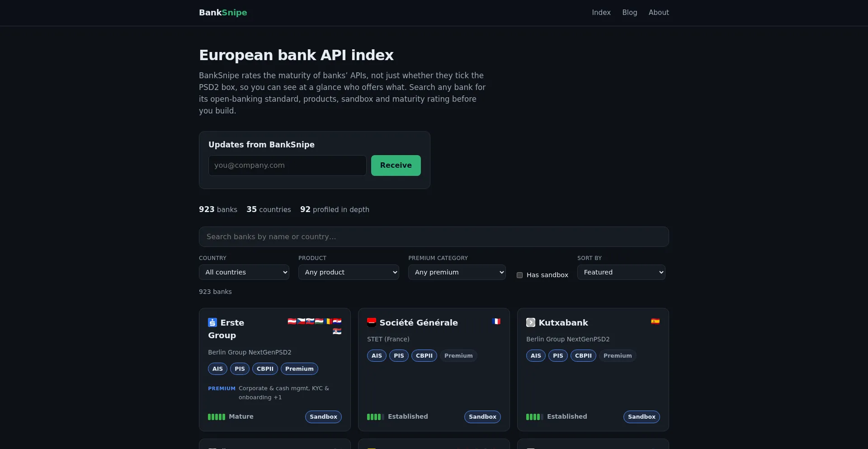Click the France flag on Société Générale card
This screenshot has height=449, width=868.
(x=496, y=321)
